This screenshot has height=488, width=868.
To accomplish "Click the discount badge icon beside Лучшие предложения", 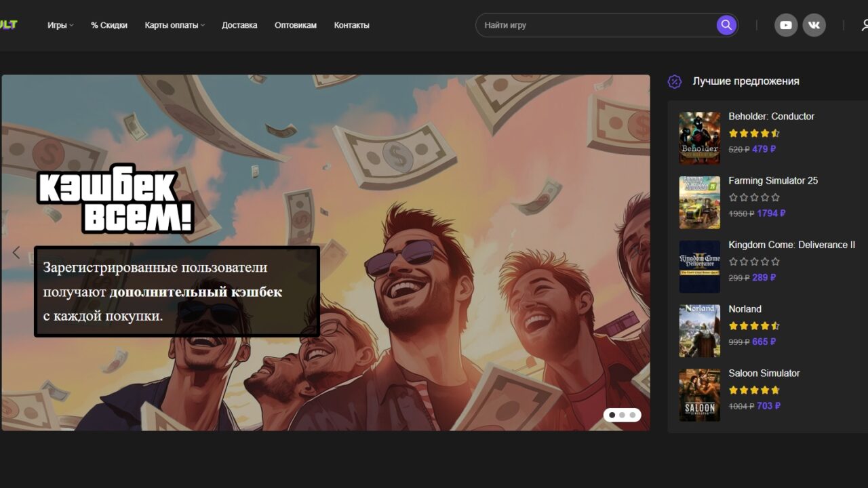I will (674, 81).
